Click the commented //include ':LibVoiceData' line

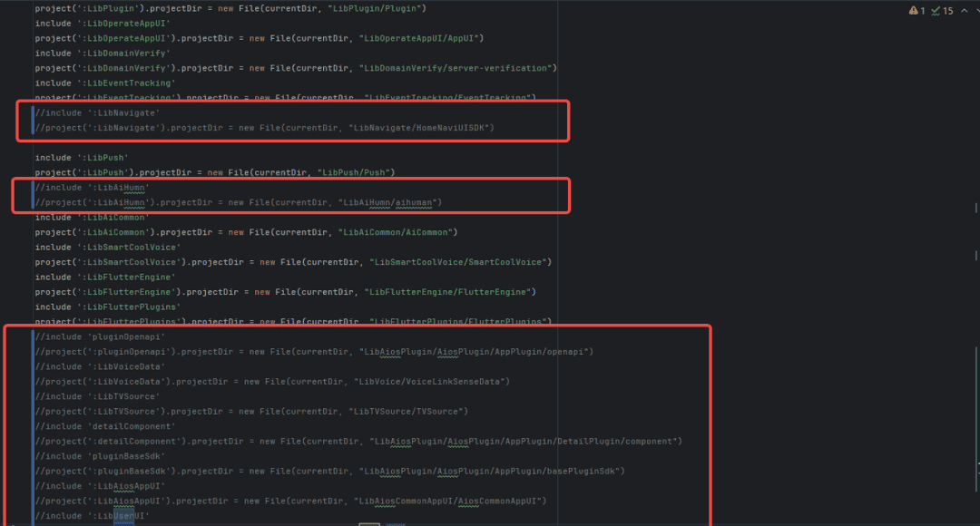point(100,367)
